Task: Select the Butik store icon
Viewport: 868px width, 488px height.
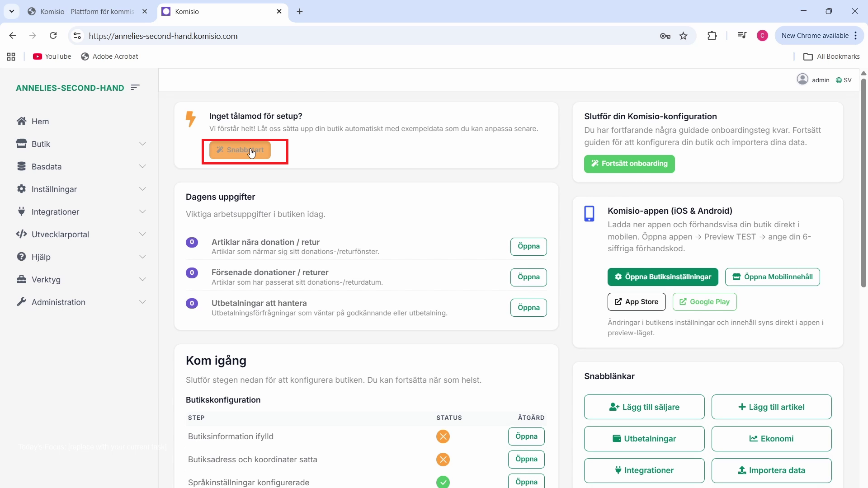Action: [21, 144]
